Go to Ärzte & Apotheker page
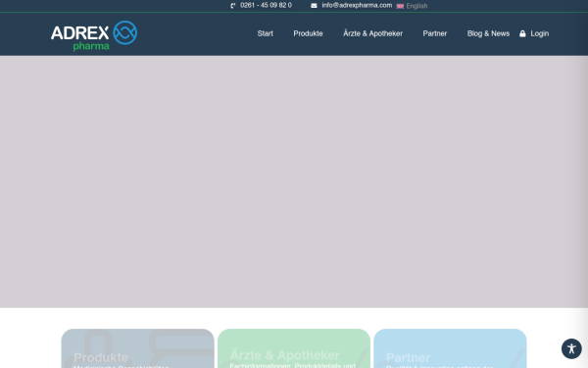This screenshot has width=588, height=368. [x=372, y=33]
